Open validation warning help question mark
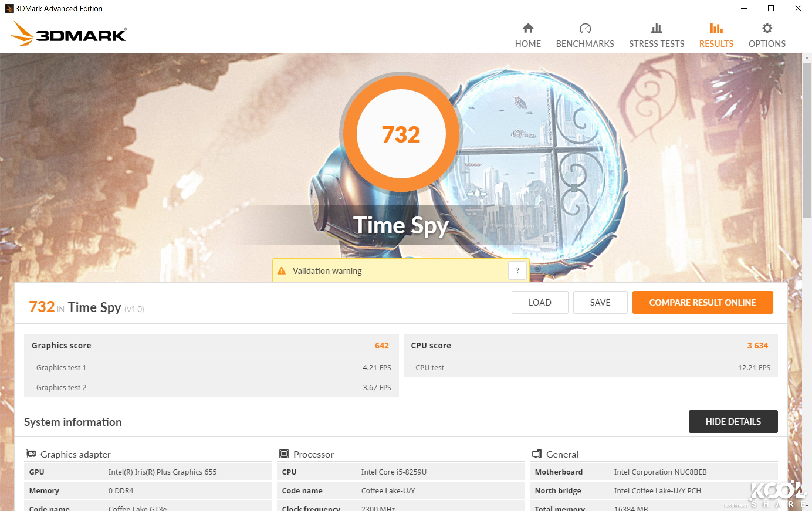812x511 pixels. point(517,270)
